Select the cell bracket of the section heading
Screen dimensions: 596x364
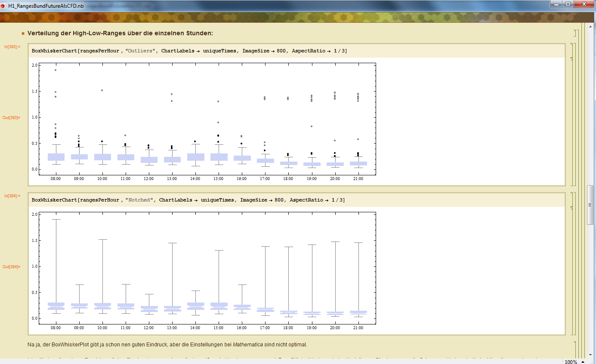click(574, 33)
